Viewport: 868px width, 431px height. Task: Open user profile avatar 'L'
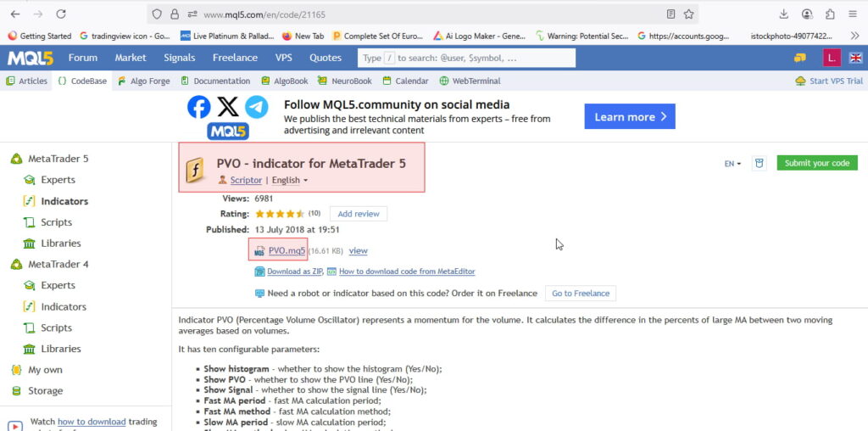click(x=832, y=58)
